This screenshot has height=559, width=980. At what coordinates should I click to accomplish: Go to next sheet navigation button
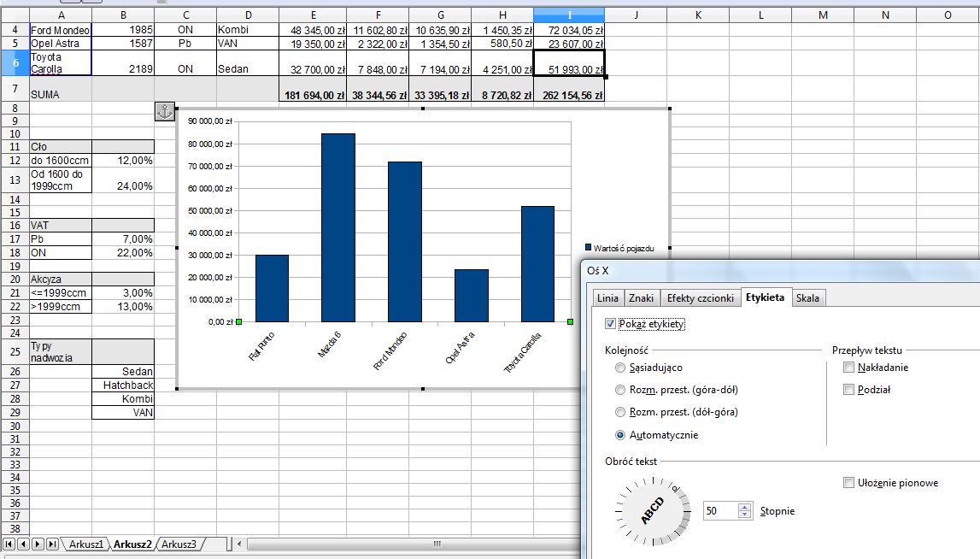coord(38,544)
